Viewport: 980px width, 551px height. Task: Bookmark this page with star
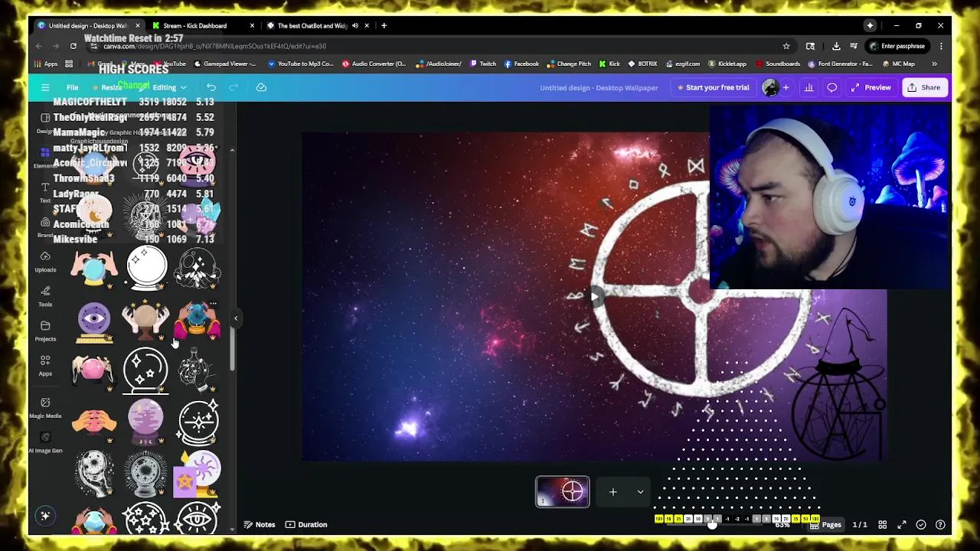point(786,46)
